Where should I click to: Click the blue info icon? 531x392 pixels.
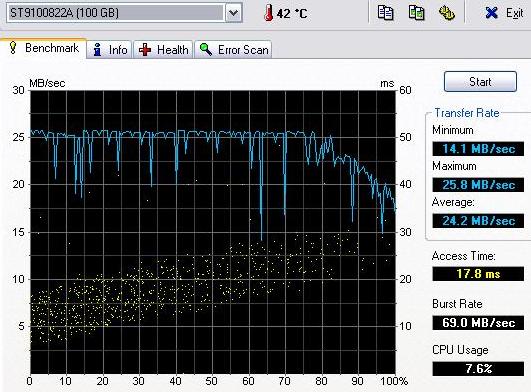pos(98,50)
